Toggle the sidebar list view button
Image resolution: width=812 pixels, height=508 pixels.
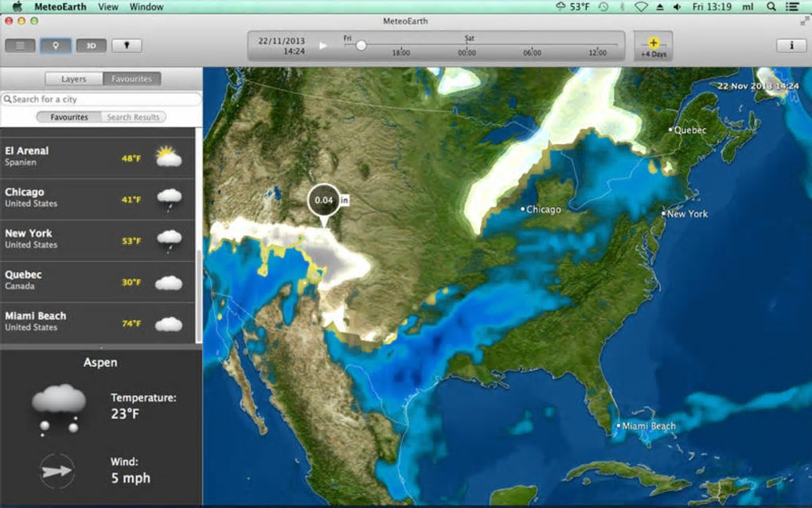[20, 45]
